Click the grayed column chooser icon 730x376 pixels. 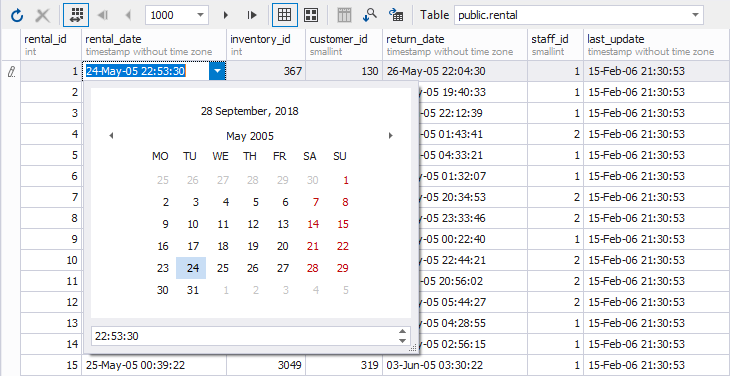pyautogui.click(x=344, y=15)
